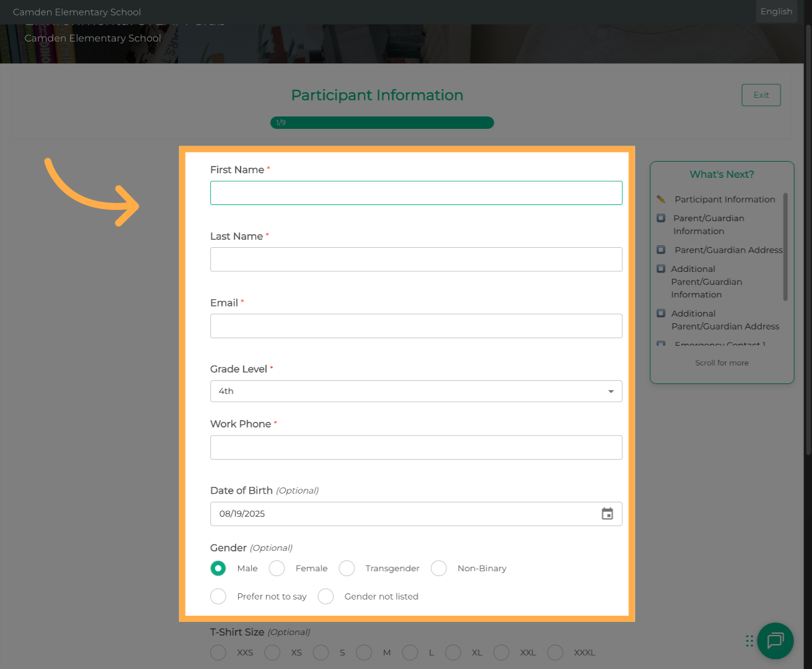Expand the Grade Level dropdown
Image resolution: width=812 pixels, height=669 pixels.
pos(416,391)
